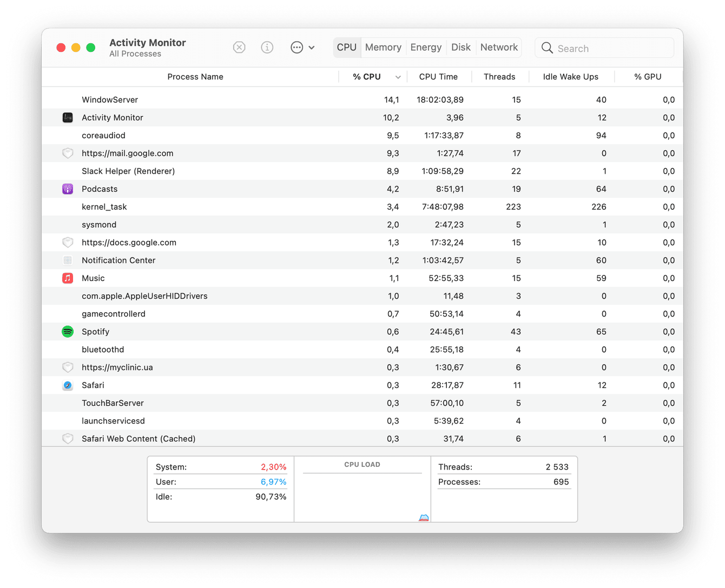725x588 pixels.
Task: Select the bluetoothd process
Action: [362, 349]
